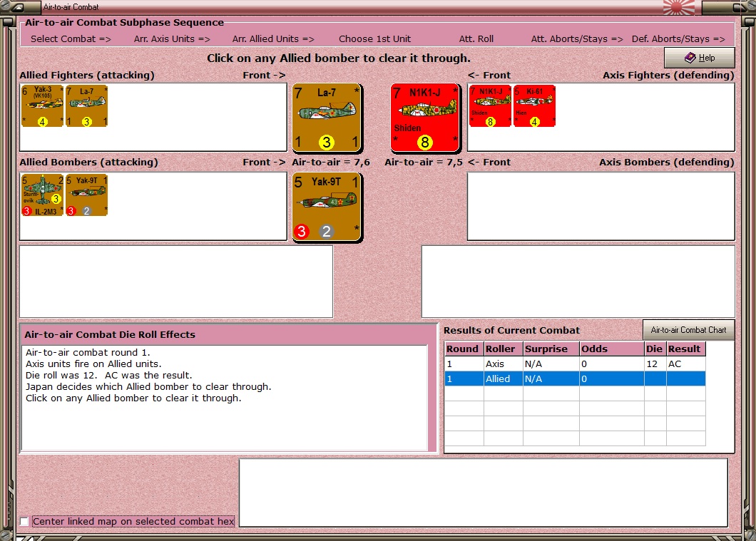This screenshot has height=541, width=756.
Task: Click the Die column header
Action: [655, 349]
